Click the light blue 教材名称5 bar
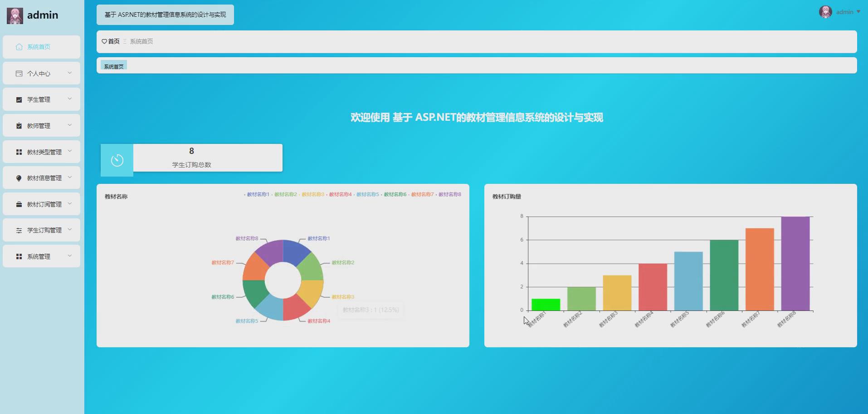 [x=688, y=281]
